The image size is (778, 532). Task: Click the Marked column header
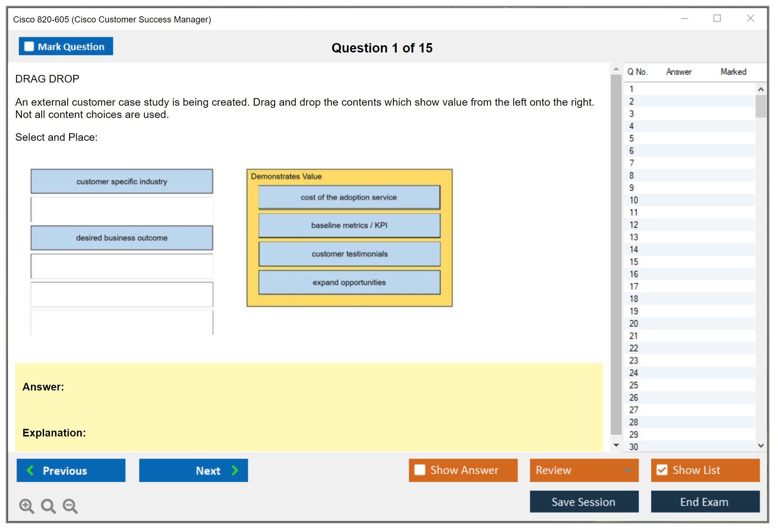[x=733, y=72]
